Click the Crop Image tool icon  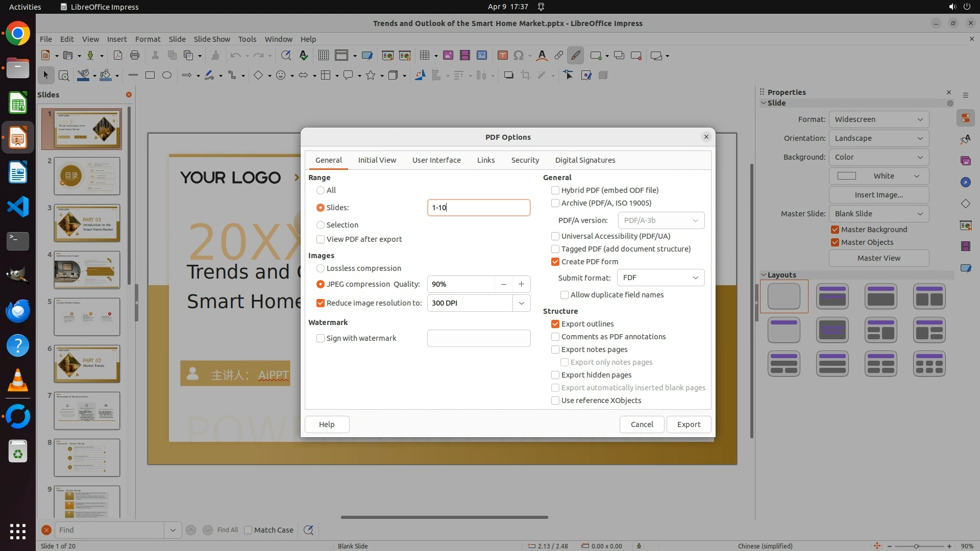click(x=526, y=76)
